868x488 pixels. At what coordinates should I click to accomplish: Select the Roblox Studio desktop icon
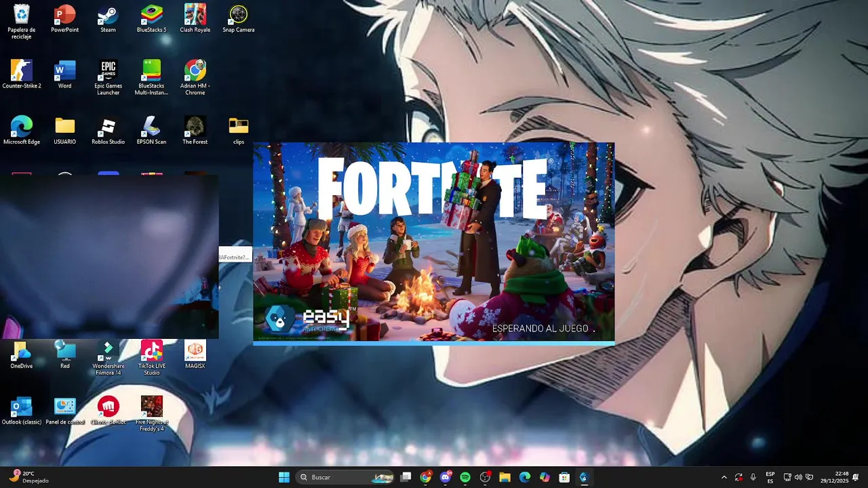pos(108,130)
